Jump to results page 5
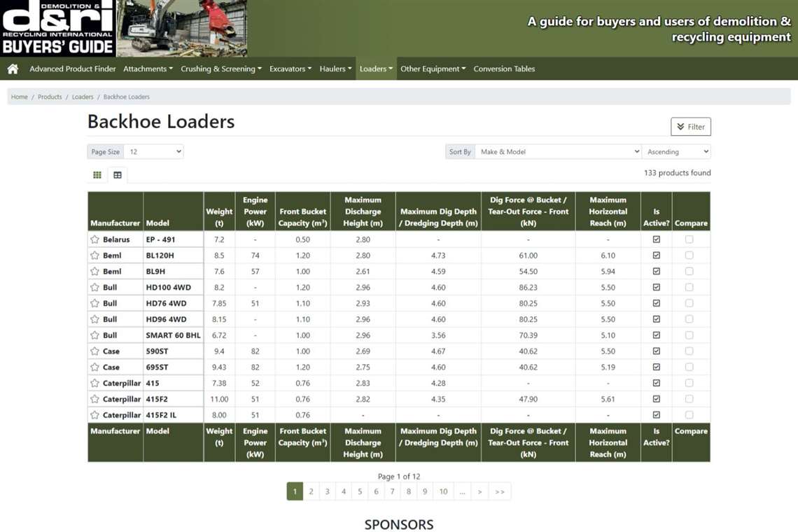The image size is (798, 532). click(x=360, y=491)
